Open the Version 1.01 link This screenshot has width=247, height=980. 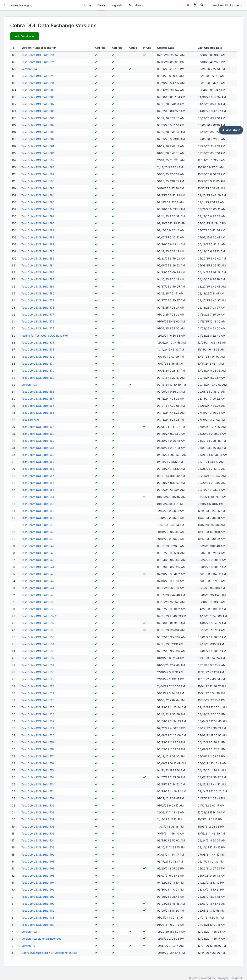pos(29,946)
